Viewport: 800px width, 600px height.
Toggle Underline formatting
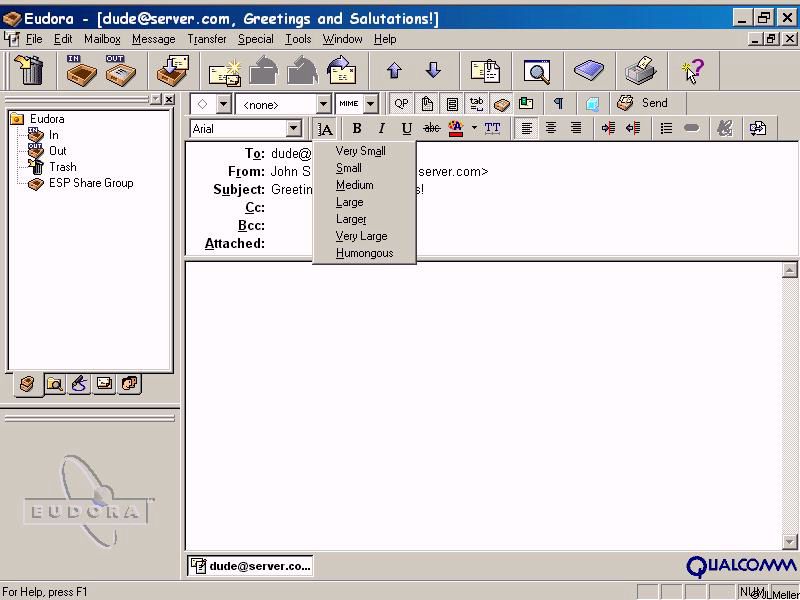coord(406,128)
